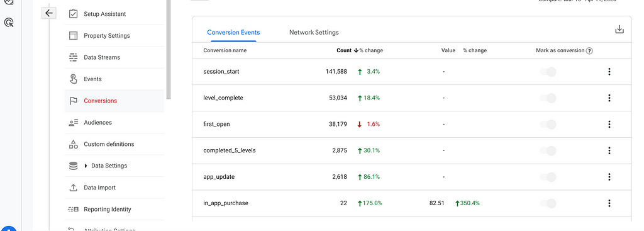
Task: Toggle app_update conversion switch
Action: coord(548,177)
